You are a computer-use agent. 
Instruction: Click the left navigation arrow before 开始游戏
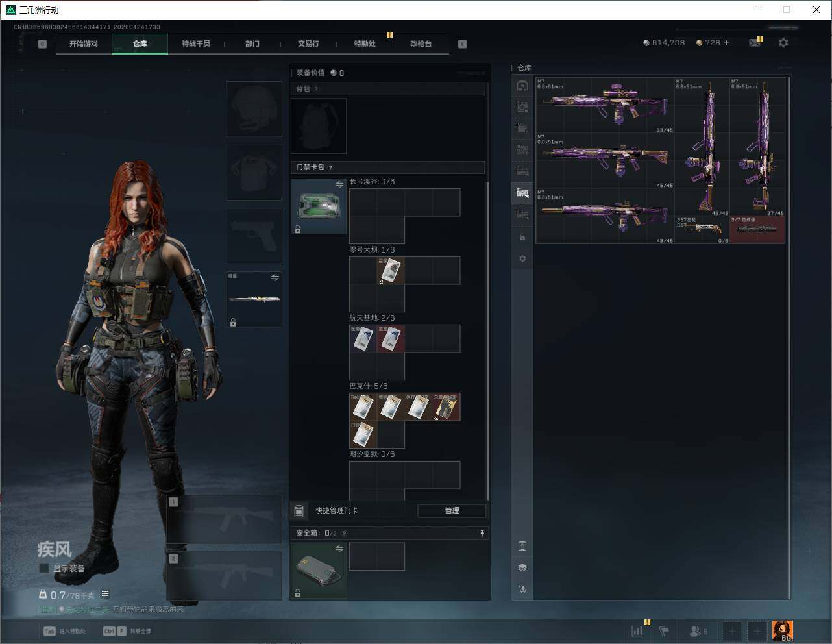tap(42, 44)
